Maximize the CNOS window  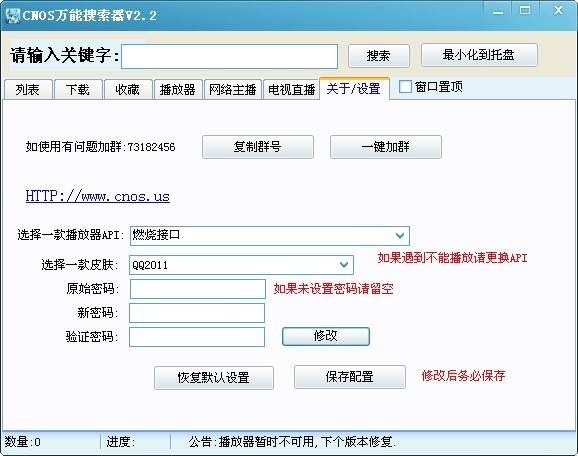525,11
